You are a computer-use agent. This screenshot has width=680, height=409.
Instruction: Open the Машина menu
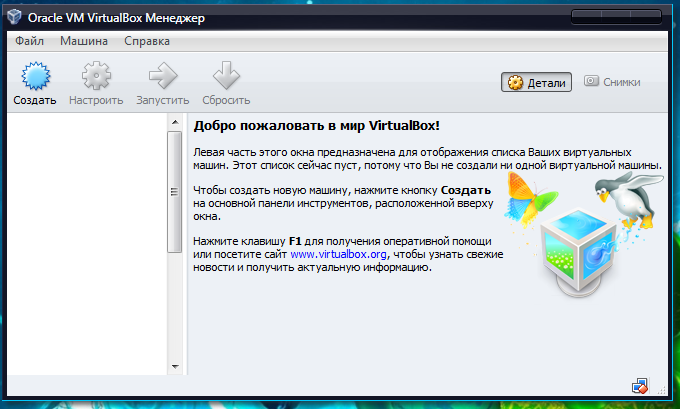[84, 41]
